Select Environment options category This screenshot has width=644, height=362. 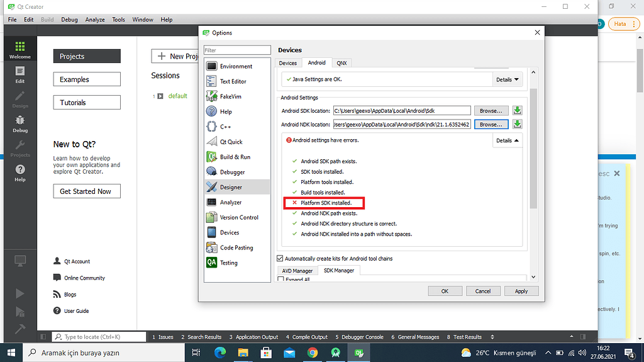(x=237, y=66)
